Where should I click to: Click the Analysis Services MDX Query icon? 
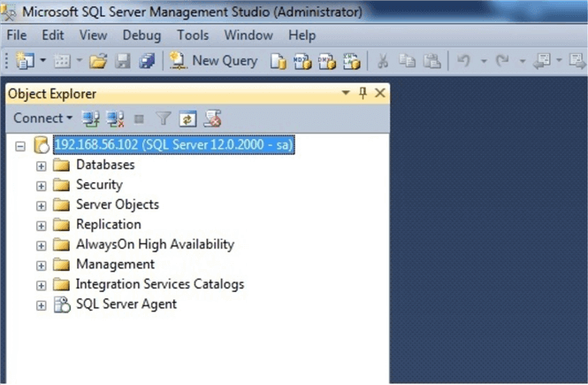pyautogui.click(x=302, y=61)
